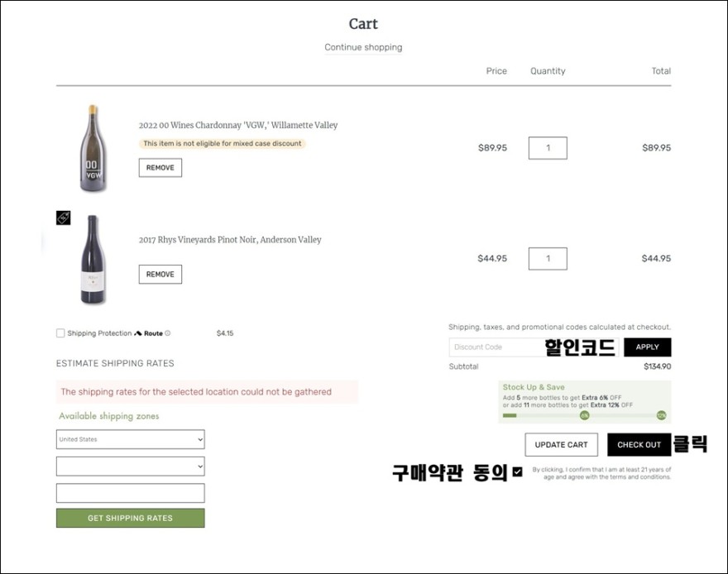Click the Update Cart button
Viewport: 728px width, 574px height.
(x=562, y=444)
